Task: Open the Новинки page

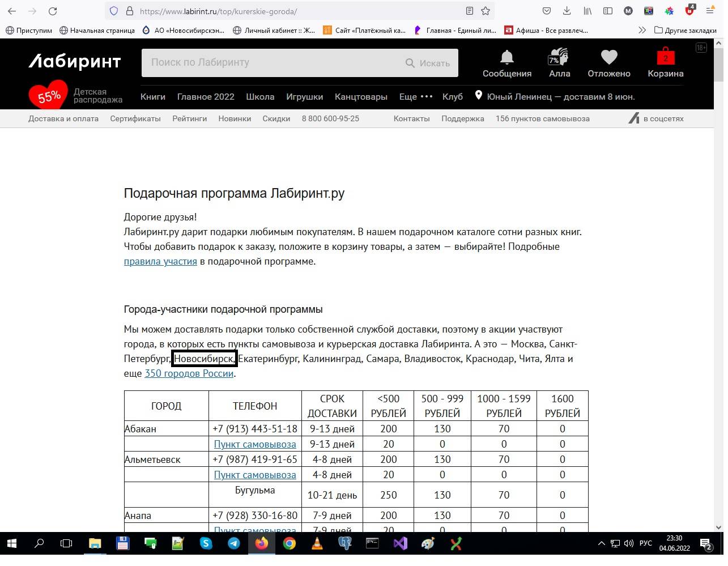Action: [x=235, y=118]
